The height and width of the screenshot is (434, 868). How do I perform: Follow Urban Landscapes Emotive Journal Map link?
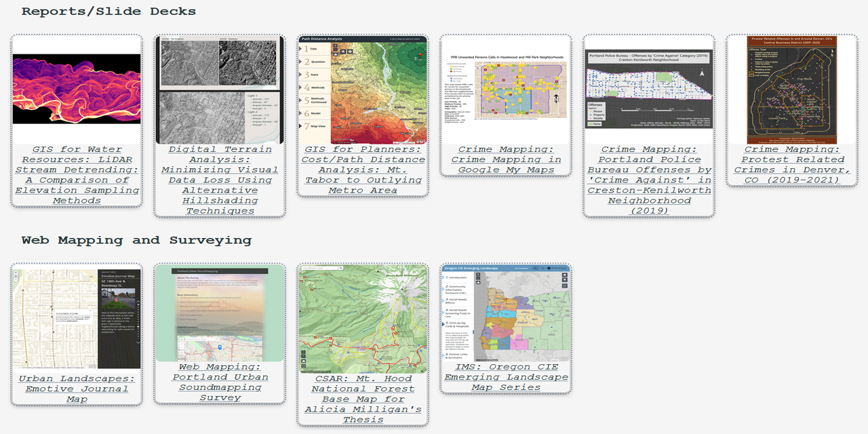pyautogui.click(x=77, y=389)
